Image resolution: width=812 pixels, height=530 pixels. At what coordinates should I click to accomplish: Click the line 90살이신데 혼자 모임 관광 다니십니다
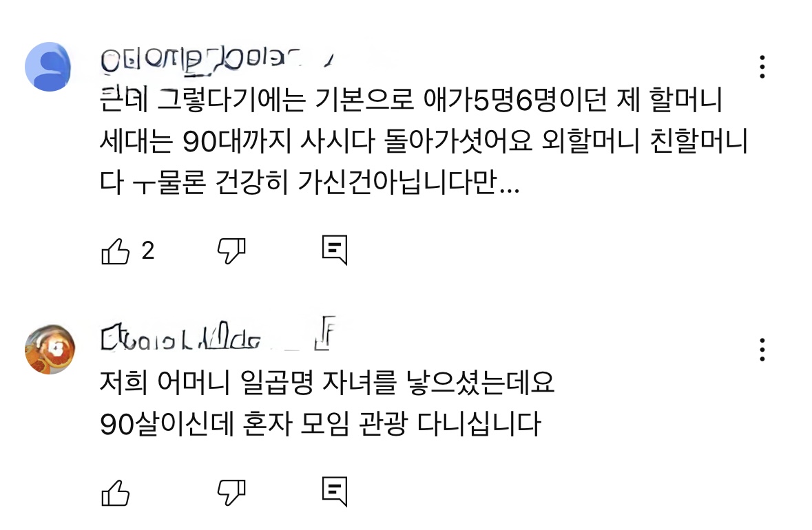coord(320,425)
